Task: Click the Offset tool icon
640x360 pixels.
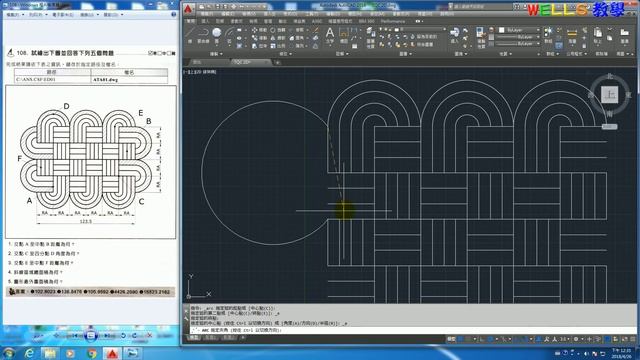Action: (x=316, y=46)
